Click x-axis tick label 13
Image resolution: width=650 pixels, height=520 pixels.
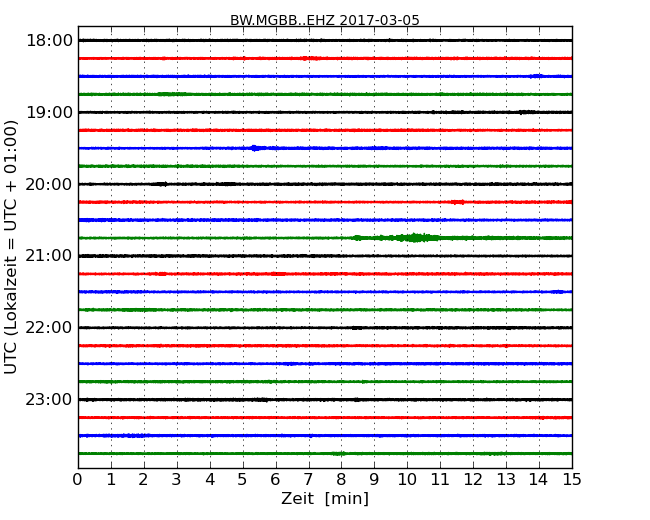pos(506,480)
